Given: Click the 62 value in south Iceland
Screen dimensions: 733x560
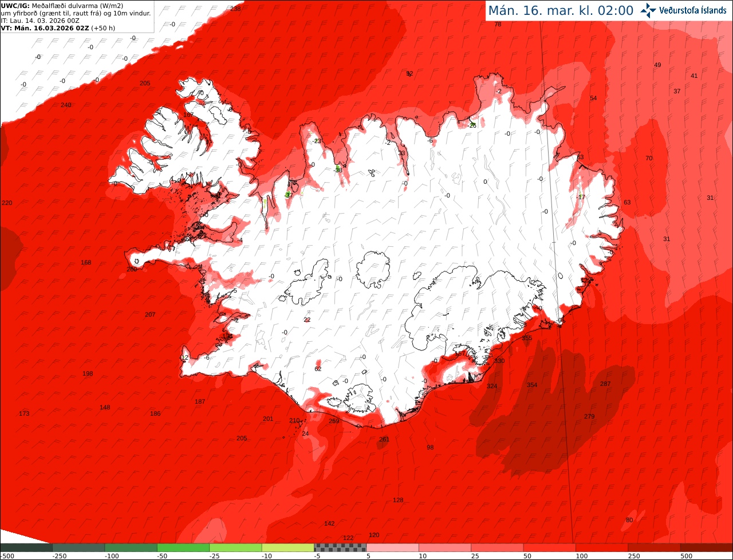Looking at the screenshot, I should click(318, 369).
